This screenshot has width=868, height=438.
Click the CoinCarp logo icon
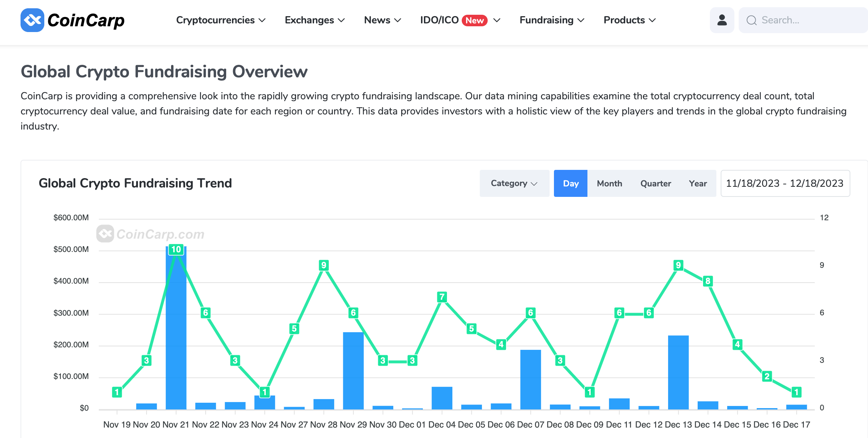click(x=32, y=20)
